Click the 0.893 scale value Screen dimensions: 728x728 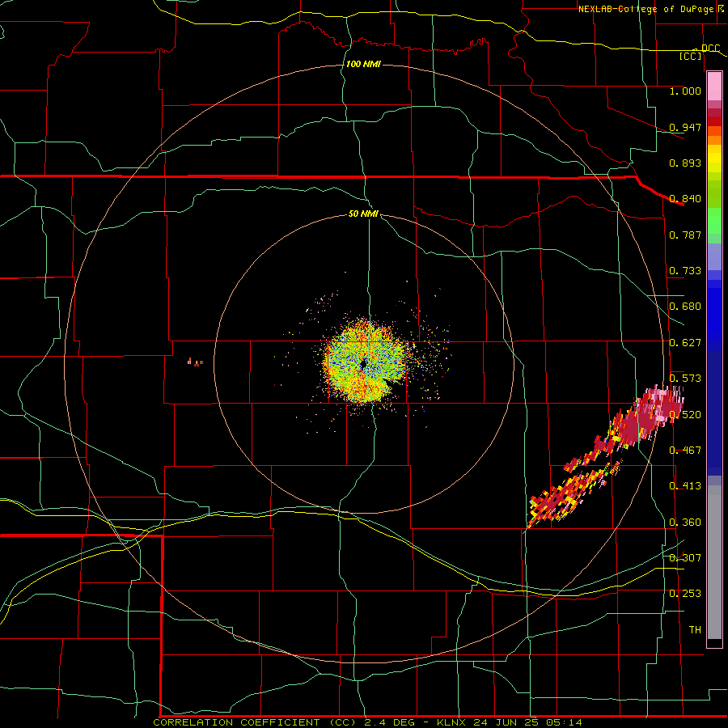click(x=685, y=163)
